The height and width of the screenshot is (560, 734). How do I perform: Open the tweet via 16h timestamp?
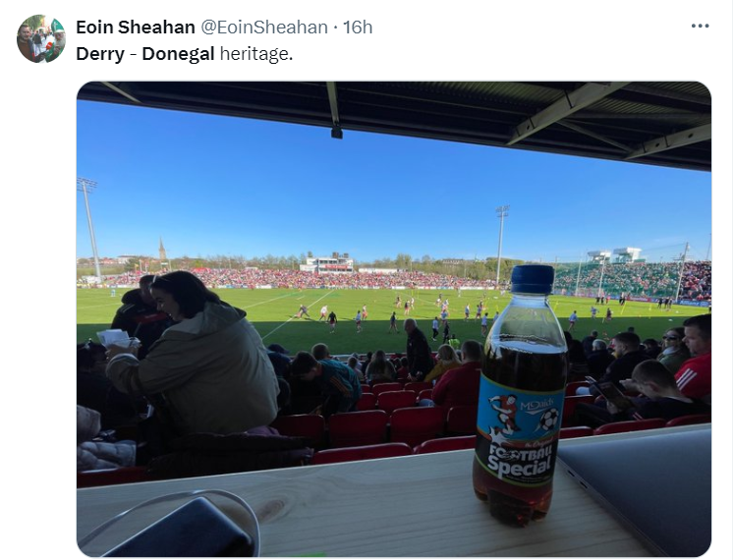[x=358, y=28]
